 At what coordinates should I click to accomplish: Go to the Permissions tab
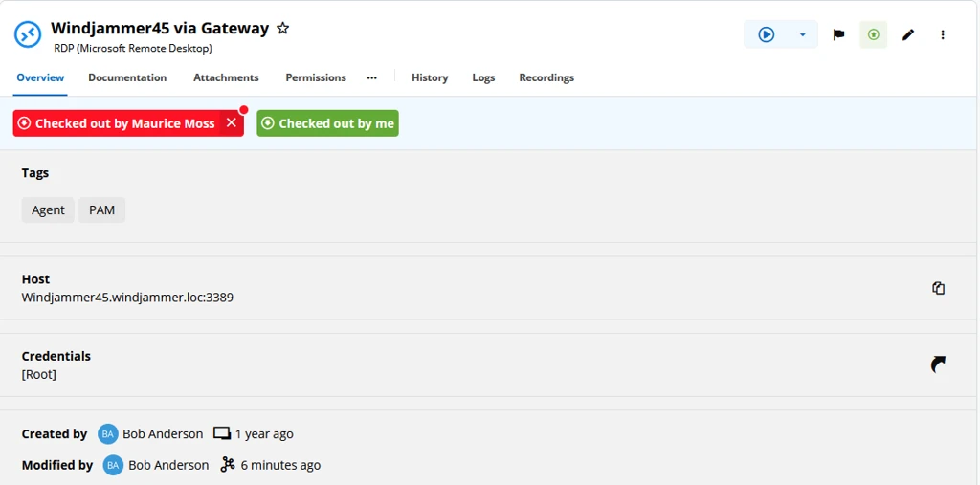[x=316, y=77]
